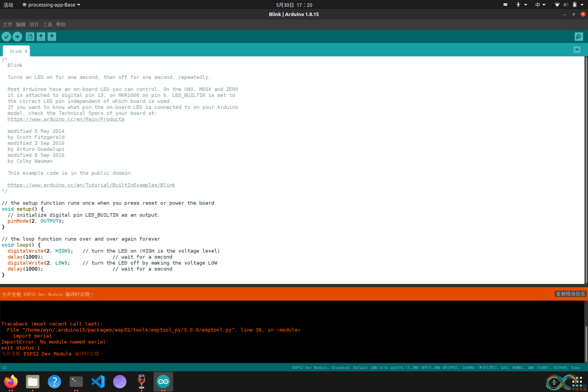This screenshot has height=392, width=588.
Task: Click the 'by Colby Newman' comment line
Action: click(x=30, y=161)
